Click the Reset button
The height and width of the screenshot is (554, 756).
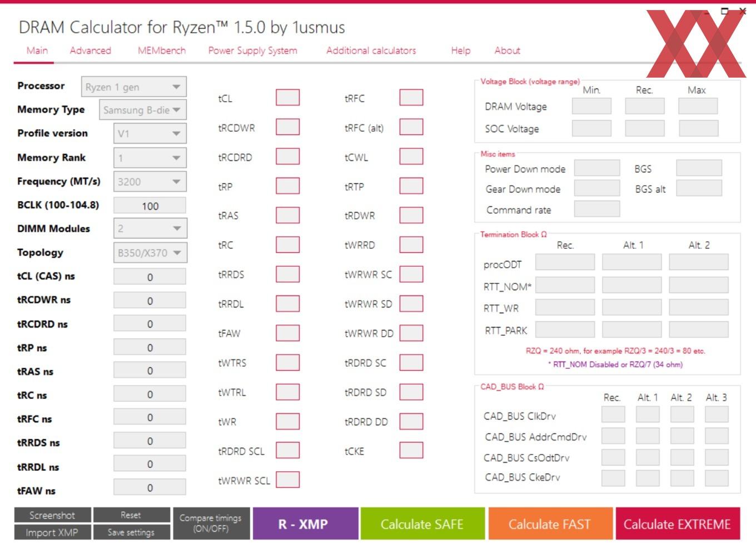click(x=131, y=515)
